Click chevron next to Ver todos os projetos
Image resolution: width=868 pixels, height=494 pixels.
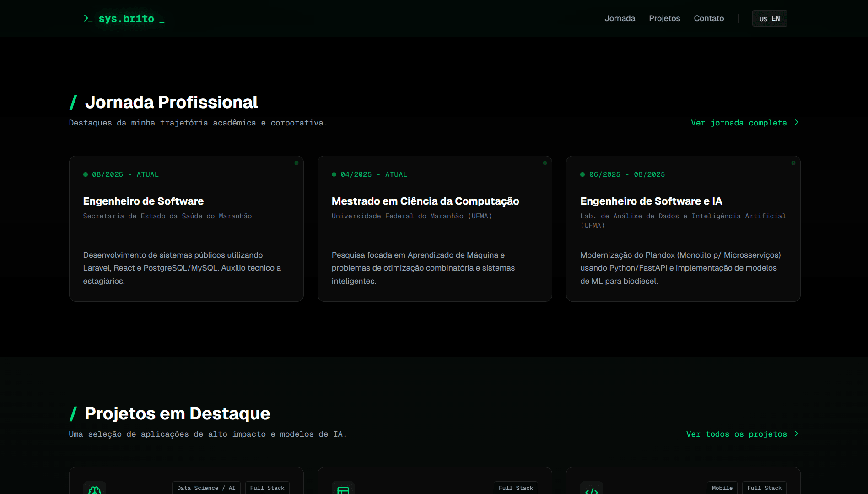pos(796,434)
